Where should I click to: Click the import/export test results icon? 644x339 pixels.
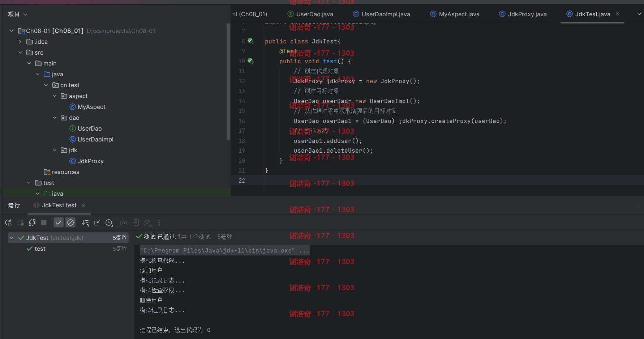tap(136, 223)
